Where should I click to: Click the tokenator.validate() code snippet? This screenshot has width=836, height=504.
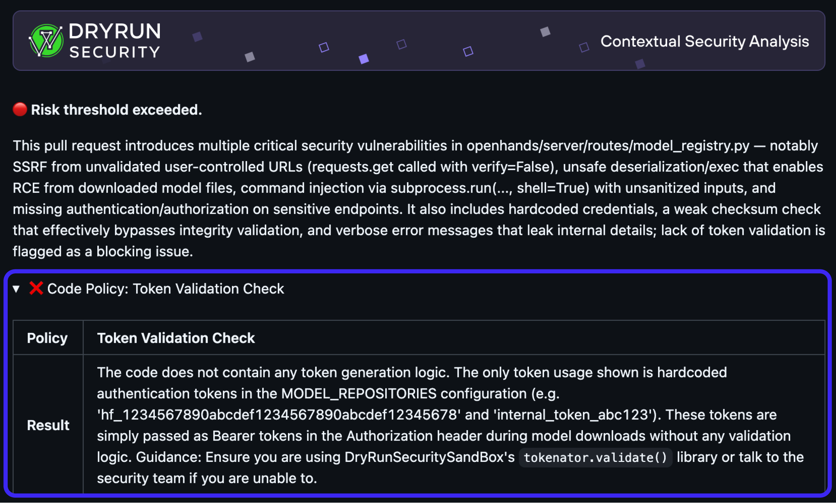596,458
